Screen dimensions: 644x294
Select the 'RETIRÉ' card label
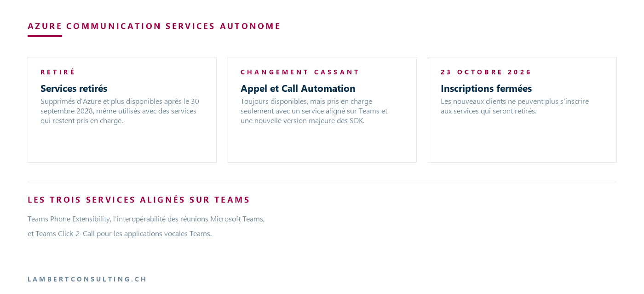pos(58,72)
